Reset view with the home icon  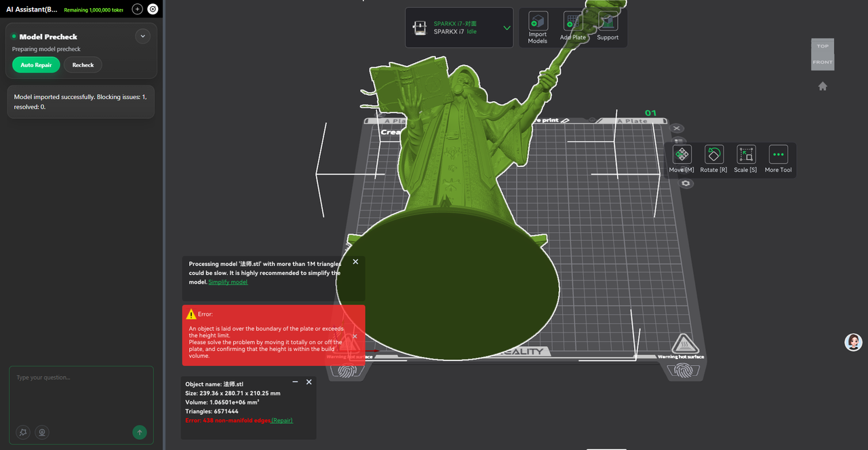click(823, 86)
